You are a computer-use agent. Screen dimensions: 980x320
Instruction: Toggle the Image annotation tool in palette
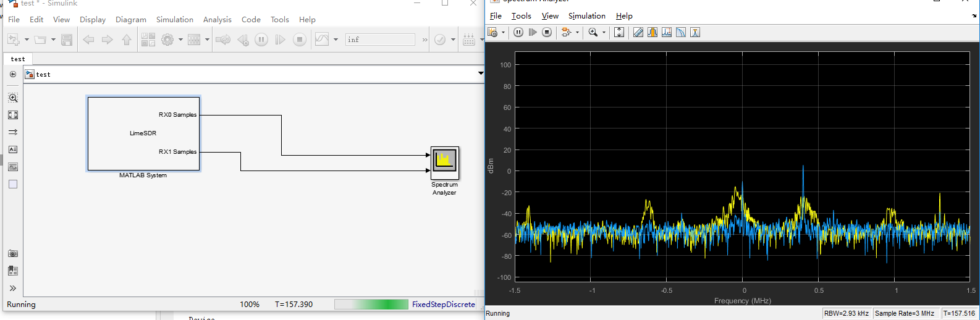tap(13, 167)
